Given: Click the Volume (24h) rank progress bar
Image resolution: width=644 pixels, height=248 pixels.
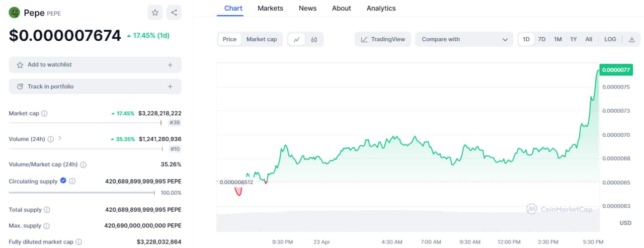Looking at the screenshot, I should (86, 149).
